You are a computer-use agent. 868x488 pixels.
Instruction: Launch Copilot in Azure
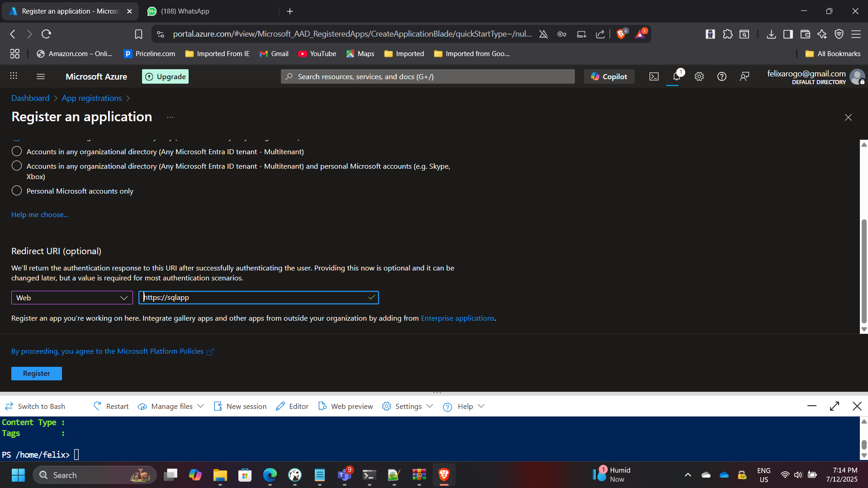(609, 76)
